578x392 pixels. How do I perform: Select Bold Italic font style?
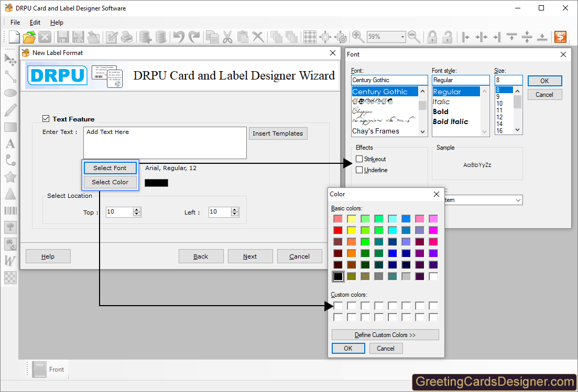[450, 121]
